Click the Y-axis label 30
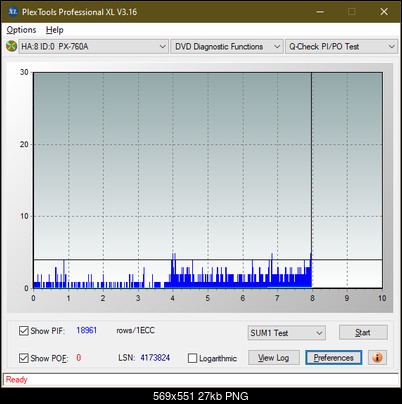Viewport: 402px width, 404px height. click(24, 72)
